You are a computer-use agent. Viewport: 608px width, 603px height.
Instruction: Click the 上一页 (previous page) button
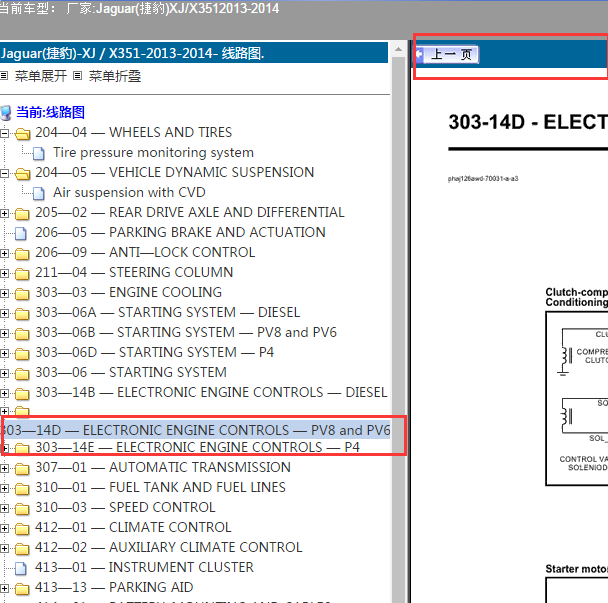pyautogui.click(x=447, y=54)
